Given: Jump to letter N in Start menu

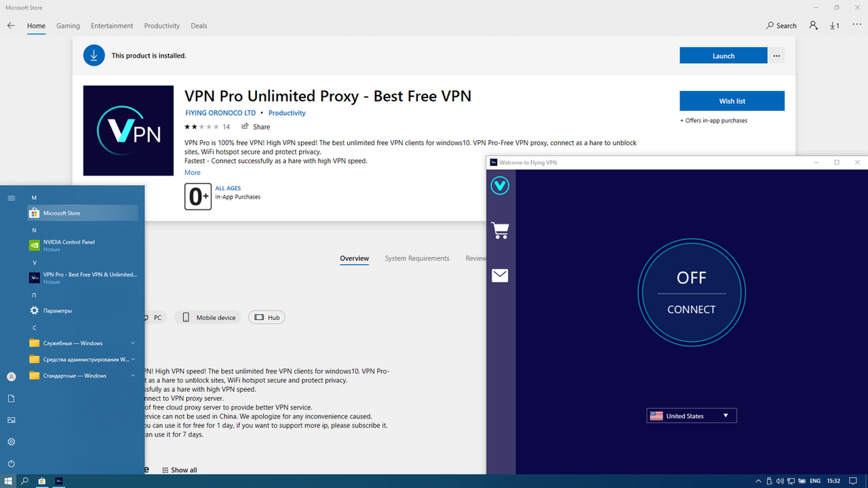Looking at the screenshot, I should tap(34, 230).
